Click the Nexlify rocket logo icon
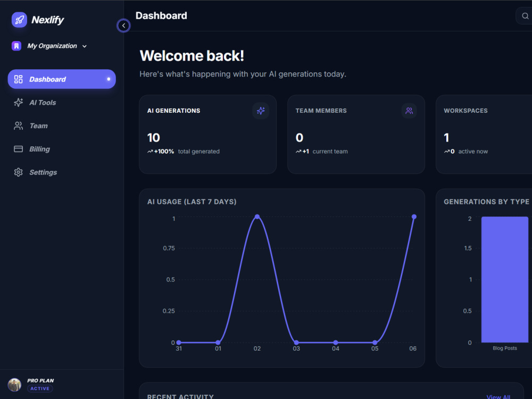This screenshot has width=532, height=399. pos(19,20)
